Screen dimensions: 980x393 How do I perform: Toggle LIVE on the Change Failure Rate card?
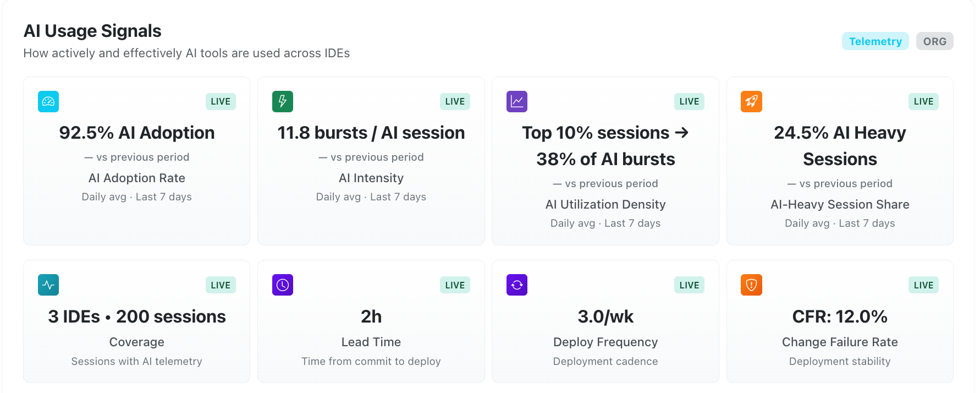click(923, 285)
